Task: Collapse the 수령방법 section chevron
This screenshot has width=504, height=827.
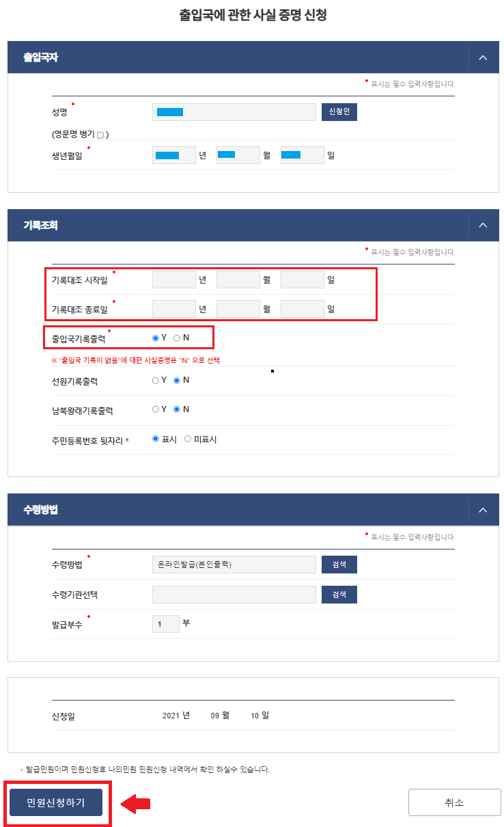Action: point(483,510)
